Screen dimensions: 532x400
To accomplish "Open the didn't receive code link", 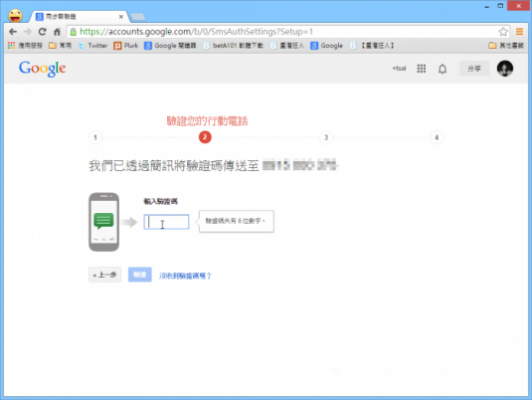I will [x=185, y=276].
